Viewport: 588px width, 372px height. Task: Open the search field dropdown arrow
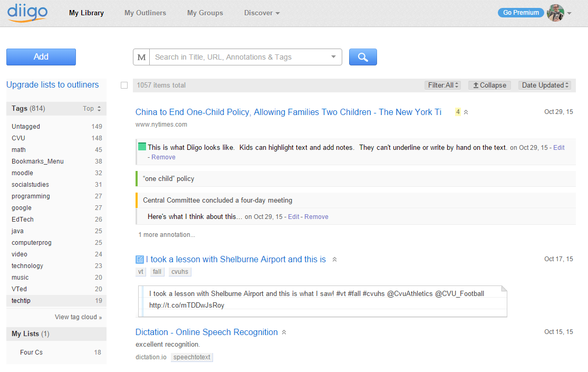tap(333, 56)
